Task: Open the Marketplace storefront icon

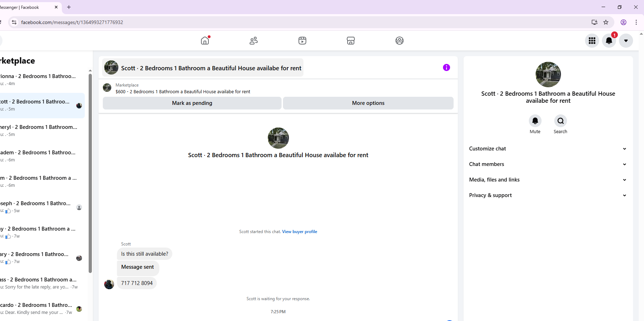Action: pos(351,41)
